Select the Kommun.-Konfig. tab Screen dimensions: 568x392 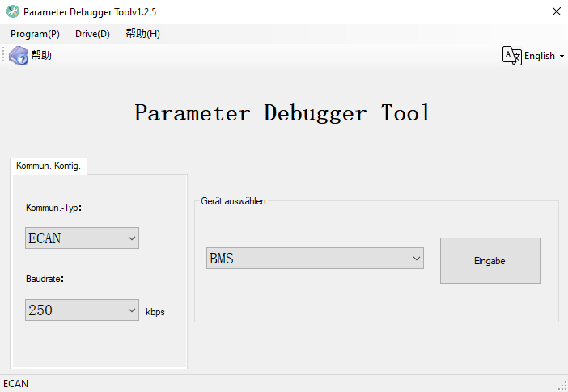coord(49,166)
